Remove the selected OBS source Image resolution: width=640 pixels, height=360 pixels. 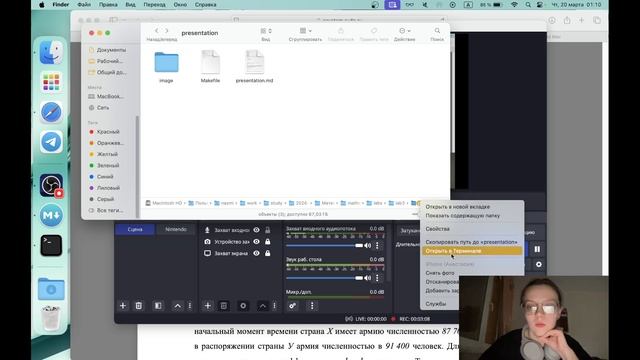tap(224, 305)
